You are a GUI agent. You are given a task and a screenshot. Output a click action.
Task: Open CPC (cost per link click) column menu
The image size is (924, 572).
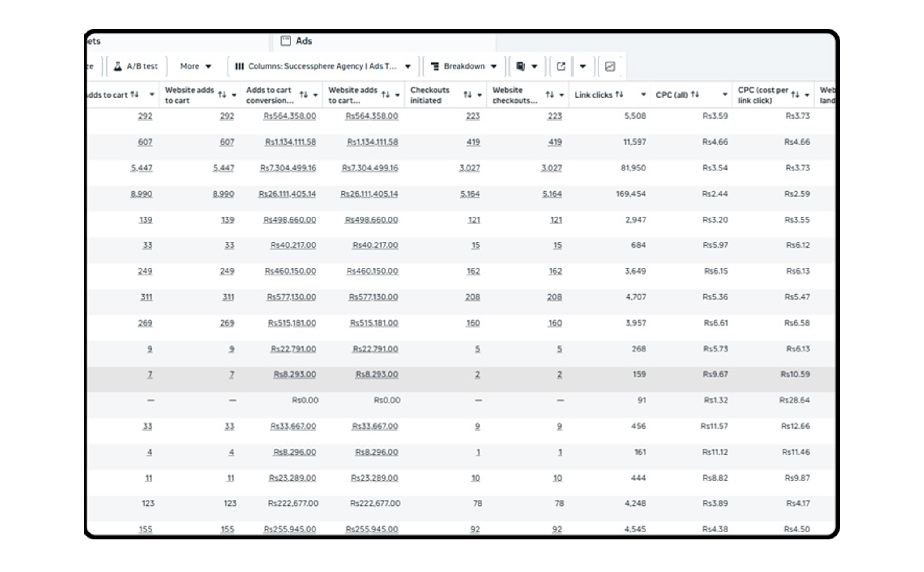807,95
